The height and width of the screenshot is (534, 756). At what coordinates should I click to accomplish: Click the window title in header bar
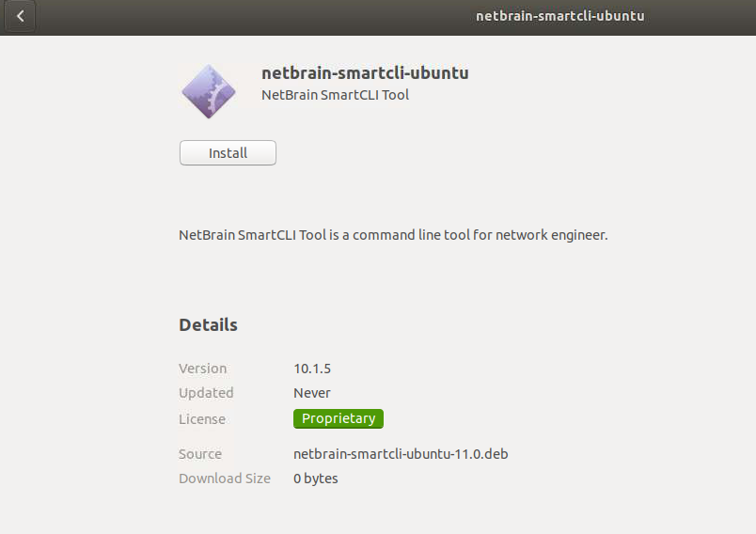point(559,16)
